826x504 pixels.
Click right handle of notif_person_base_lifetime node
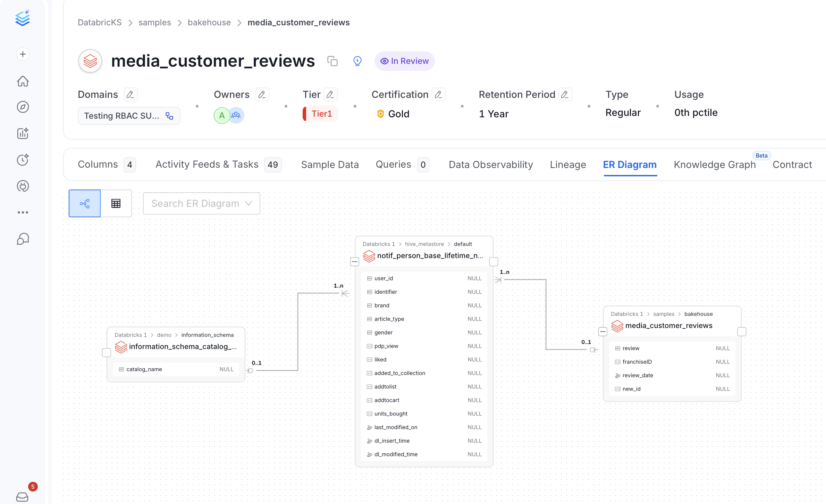[494, 261]
